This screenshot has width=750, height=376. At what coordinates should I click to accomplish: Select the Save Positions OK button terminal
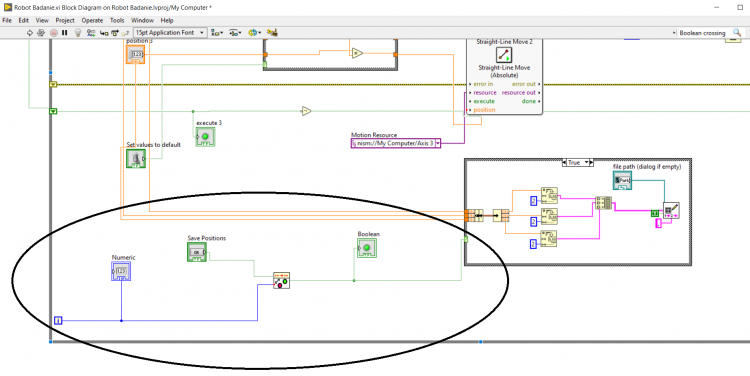coord(197,252)
